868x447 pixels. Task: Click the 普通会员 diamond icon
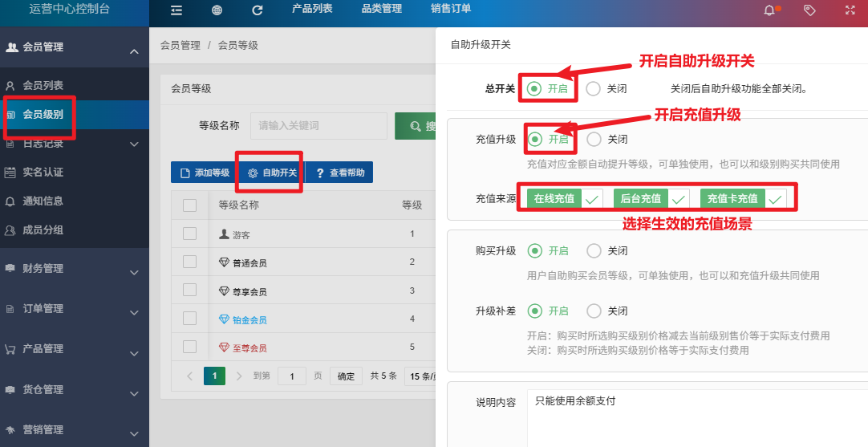224,262
